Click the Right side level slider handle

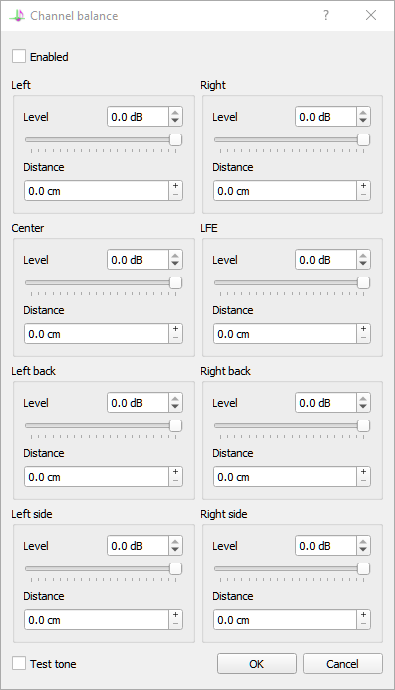(x=363, y=569)
